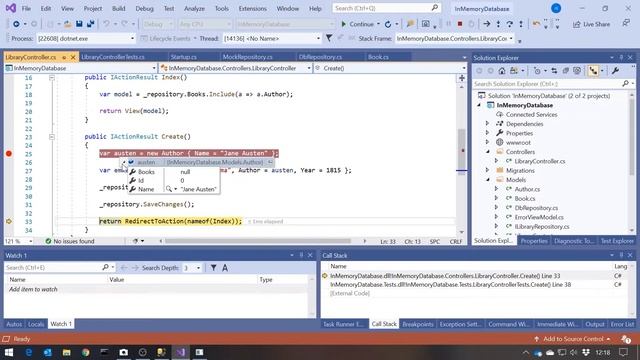Switch to the Locals tab

pyautogui.click(x=36, y=324)
